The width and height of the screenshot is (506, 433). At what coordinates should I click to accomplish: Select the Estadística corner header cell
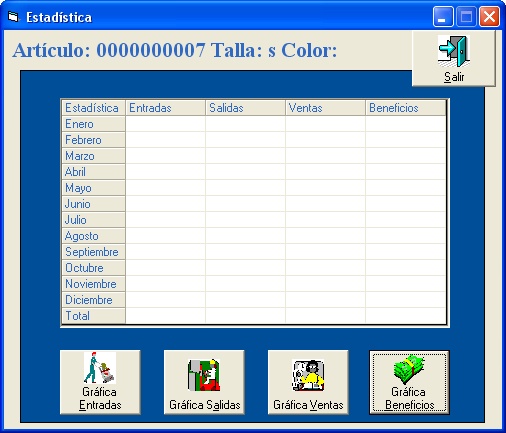[x=93, y=108]
